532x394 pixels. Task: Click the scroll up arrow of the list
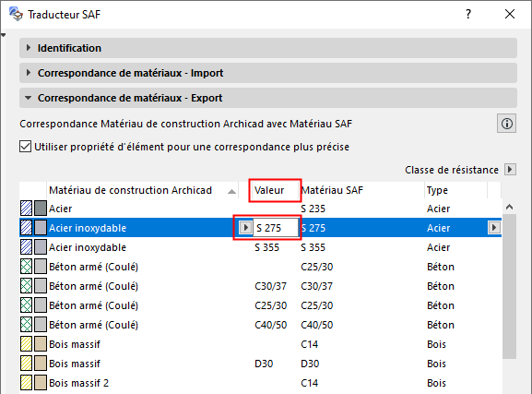(x=509, y=207)
